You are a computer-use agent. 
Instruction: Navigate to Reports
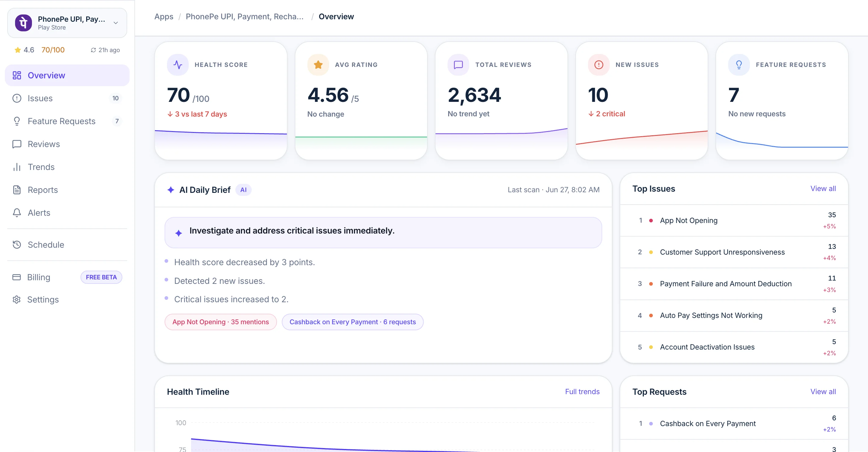pos(67,190)
